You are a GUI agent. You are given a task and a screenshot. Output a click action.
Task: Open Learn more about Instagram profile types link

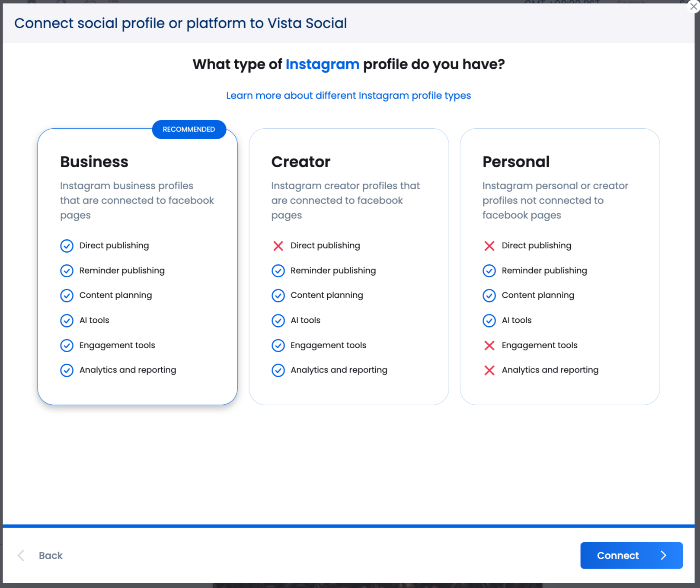pyautogui.click(x=348, y=95)
